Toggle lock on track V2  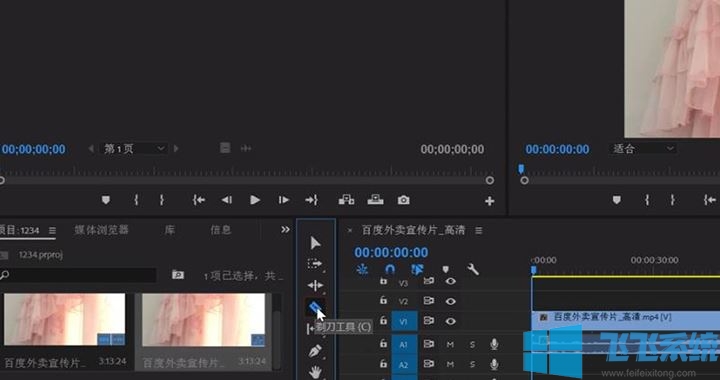pyautogui.click(x=383, y=301)
